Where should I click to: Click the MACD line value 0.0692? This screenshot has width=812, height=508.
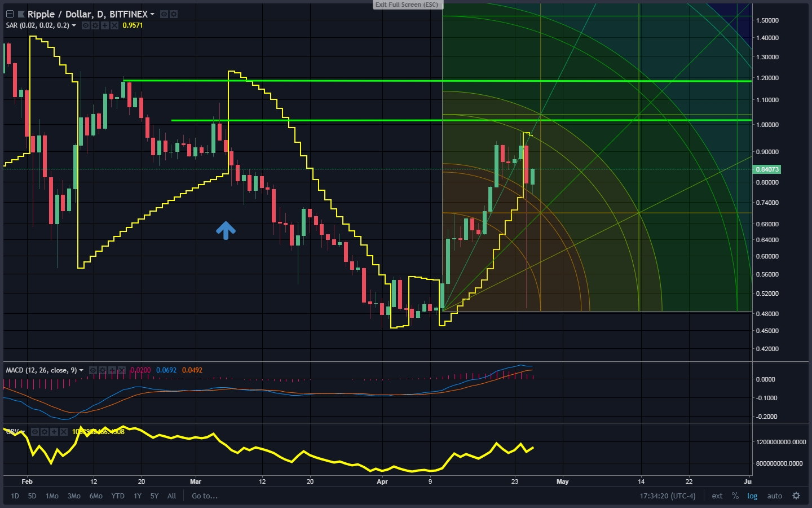tap(166, 370)
